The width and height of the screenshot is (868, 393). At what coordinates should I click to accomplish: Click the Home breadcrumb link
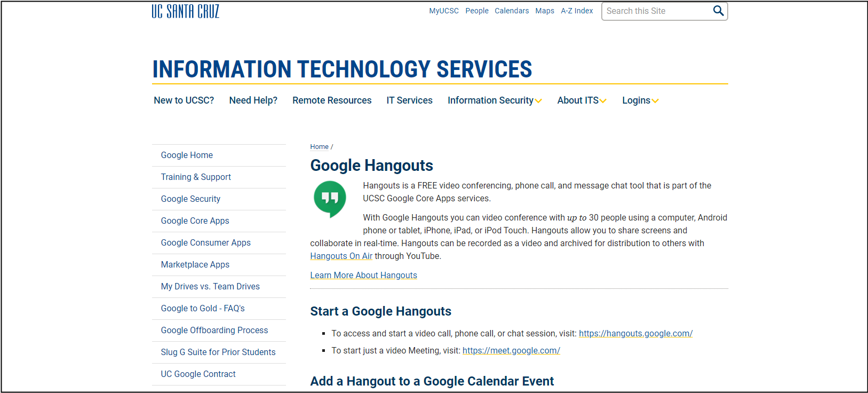click(319, 147)
